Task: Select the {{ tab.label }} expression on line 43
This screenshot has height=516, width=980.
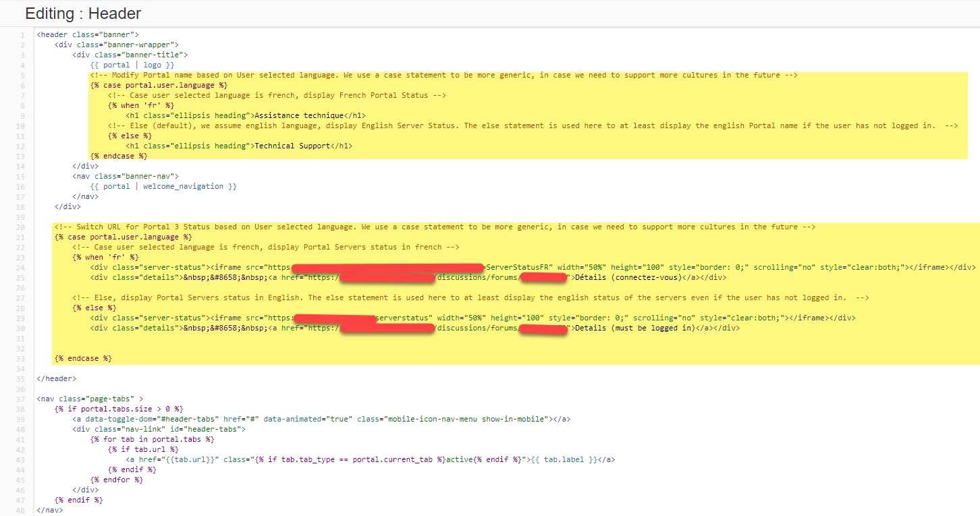Action: [x=563, y=459]
